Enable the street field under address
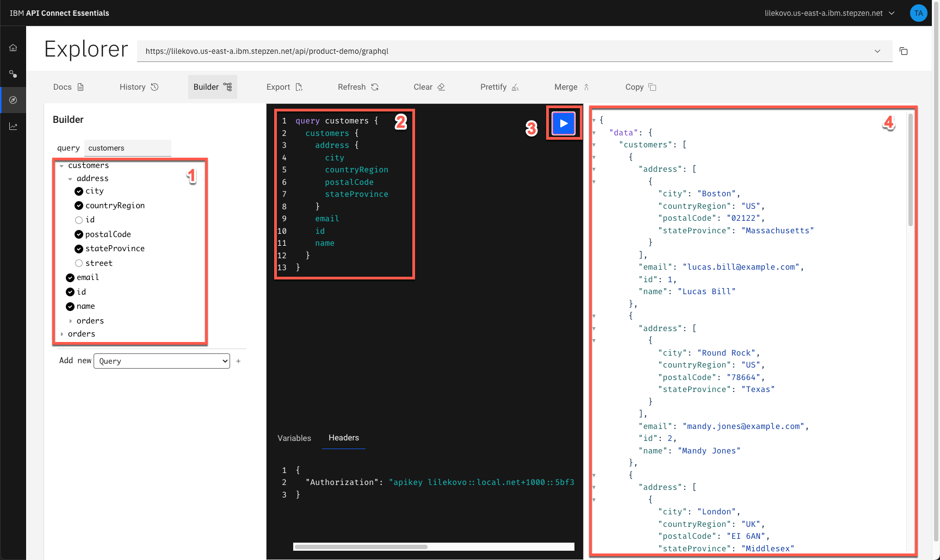The image size is (940, 560). (79, 263)
